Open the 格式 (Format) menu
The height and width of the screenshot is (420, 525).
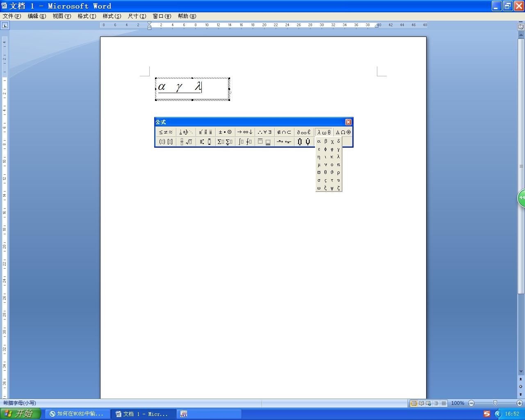[87, 16]
